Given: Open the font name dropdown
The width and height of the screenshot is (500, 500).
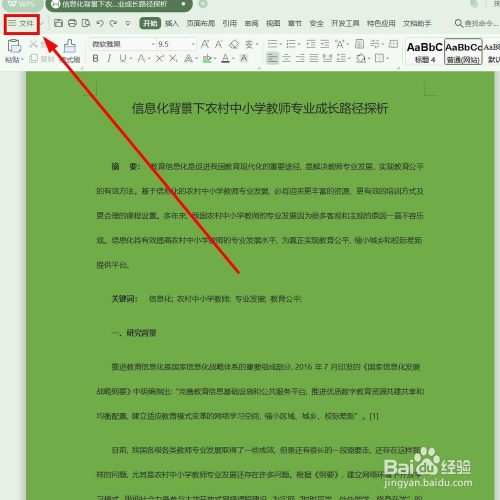Looking at the screenshot, I should 123,44.
